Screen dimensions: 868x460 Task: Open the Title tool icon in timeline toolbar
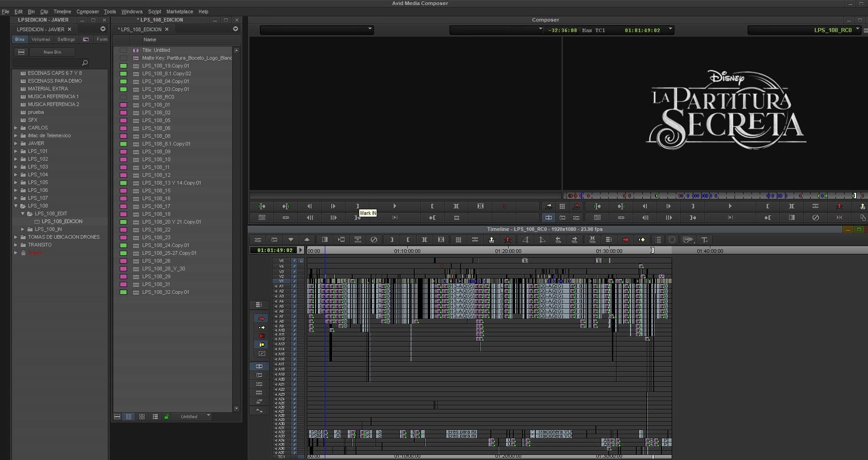(x=705, y=240)
